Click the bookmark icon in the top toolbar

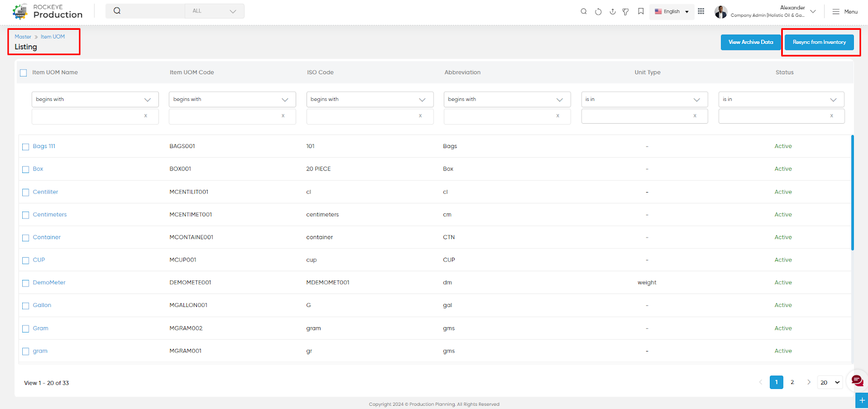coord(641,11)
